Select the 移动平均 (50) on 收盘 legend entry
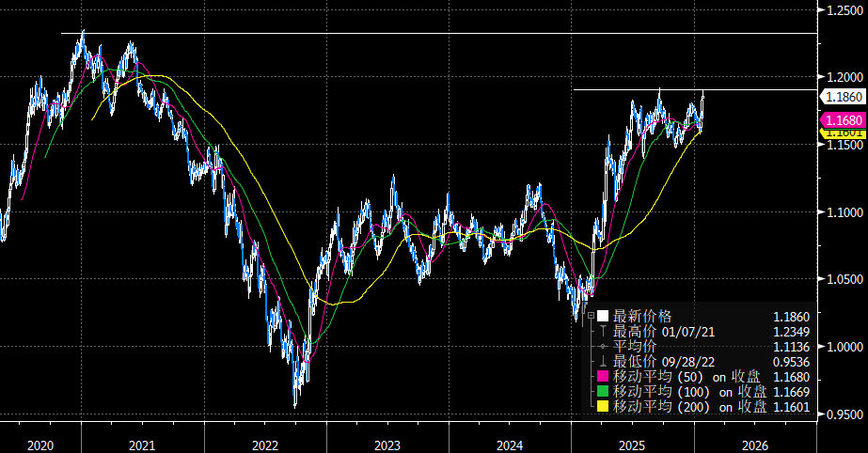This screenshot has width=868, height=453. click(x=687, y=377)
